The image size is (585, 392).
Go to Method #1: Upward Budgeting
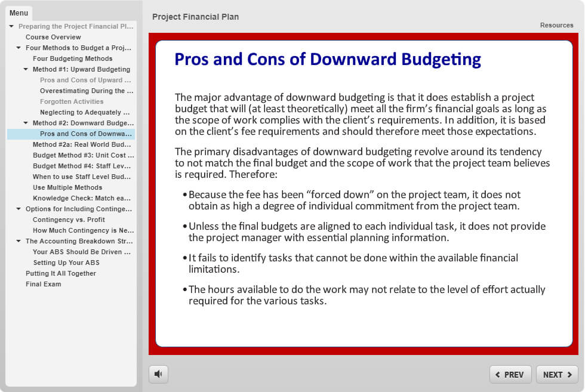click(81, 69)
